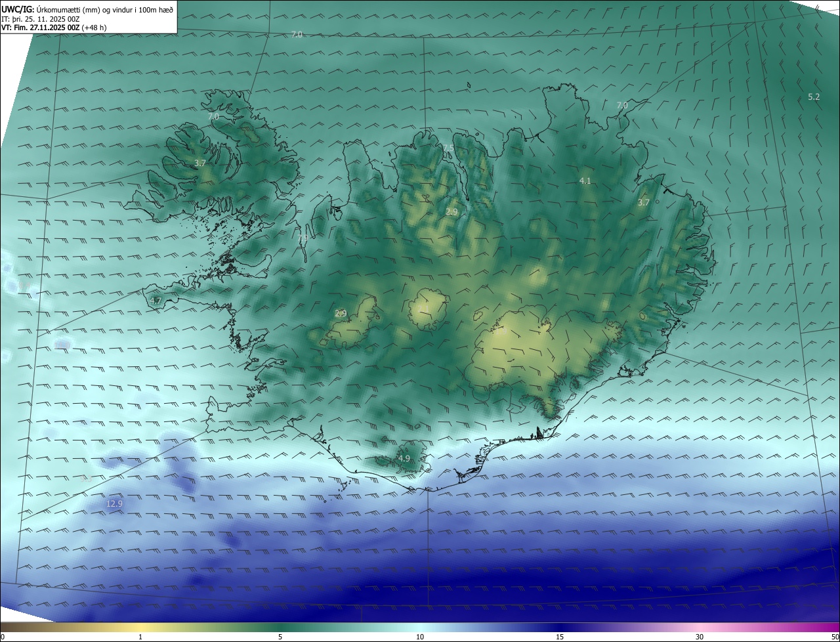The width and height of the screenshot is (840, 642).
Task: Click the 12.9 value southwest of Iceland
Action: point(114,503)
